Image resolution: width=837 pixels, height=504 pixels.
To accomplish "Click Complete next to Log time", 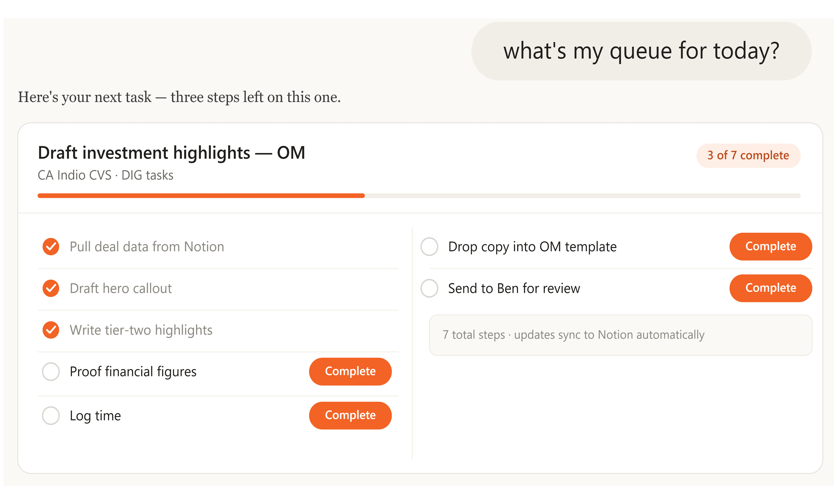I will (350, 416).
